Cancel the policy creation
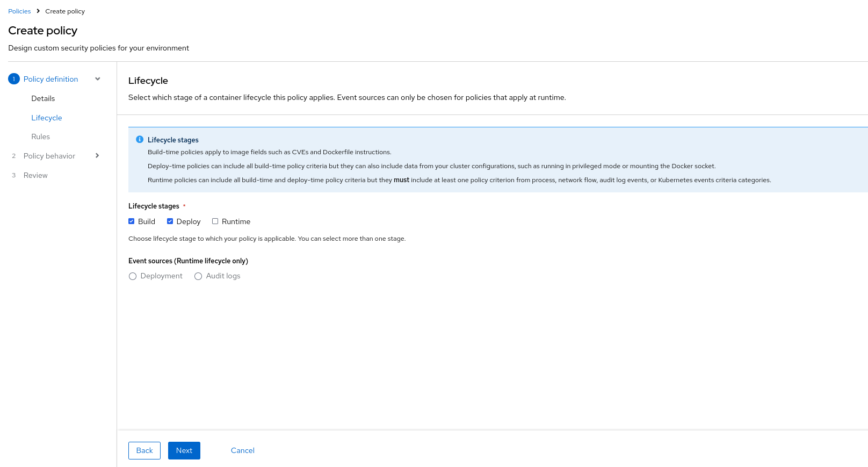 pyautogui.click(x=242, y=450)
